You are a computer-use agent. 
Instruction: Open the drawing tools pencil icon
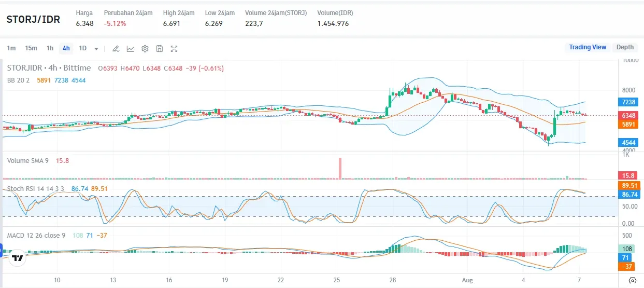(116, 49)
